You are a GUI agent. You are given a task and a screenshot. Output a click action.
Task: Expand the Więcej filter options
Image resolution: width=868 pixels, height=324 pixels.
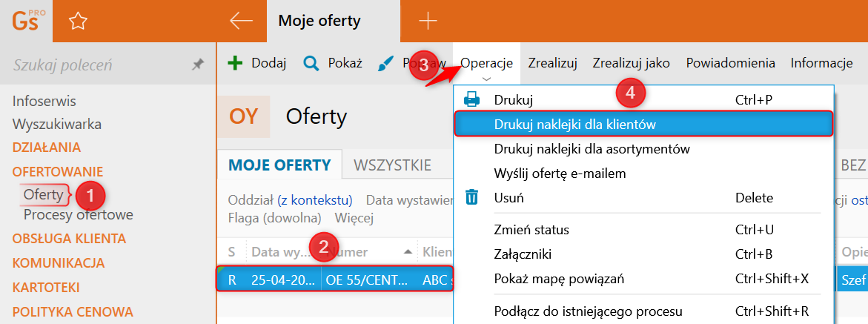[x=354, y=218]
